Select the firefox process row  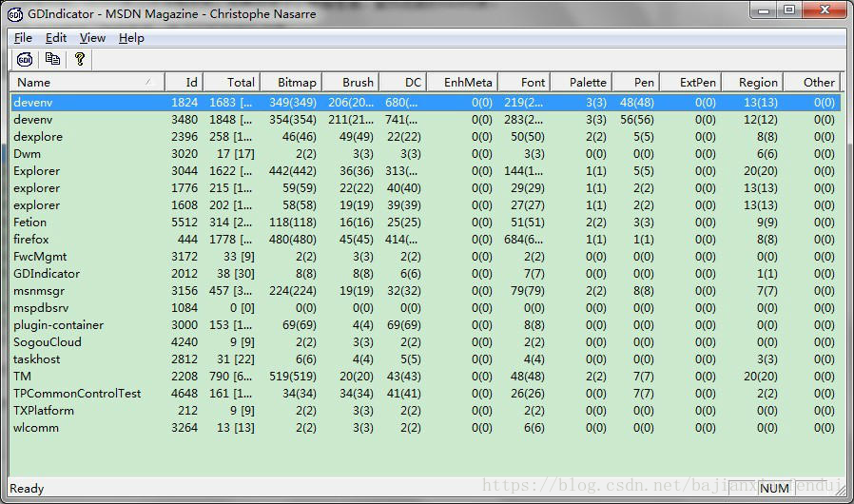click(x=425, y=240)
